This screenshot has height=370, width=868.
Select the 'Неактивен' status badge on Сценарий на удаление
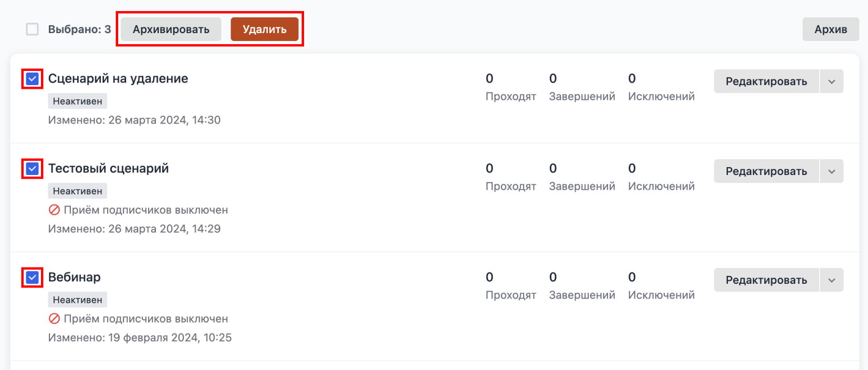[x=77, y=100]
